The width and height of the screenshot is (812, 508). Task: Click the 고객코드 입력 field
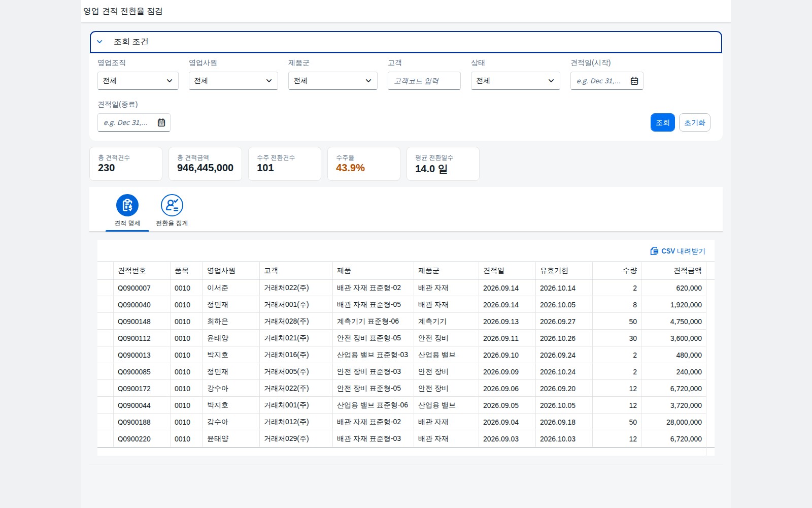424,81
